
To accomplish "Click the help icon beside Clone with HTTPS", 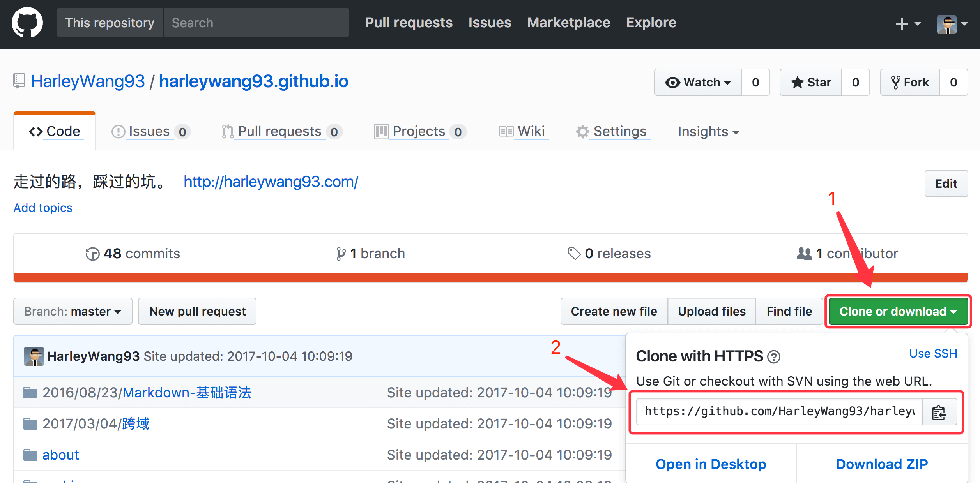I will coord(774,357).
